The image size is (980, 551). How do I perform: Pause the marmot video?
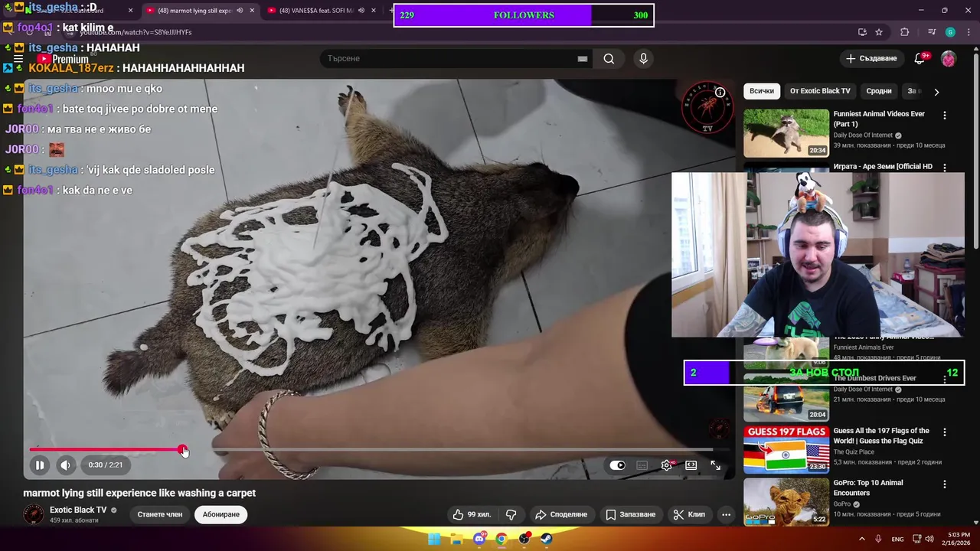click(x=40, y=465)
